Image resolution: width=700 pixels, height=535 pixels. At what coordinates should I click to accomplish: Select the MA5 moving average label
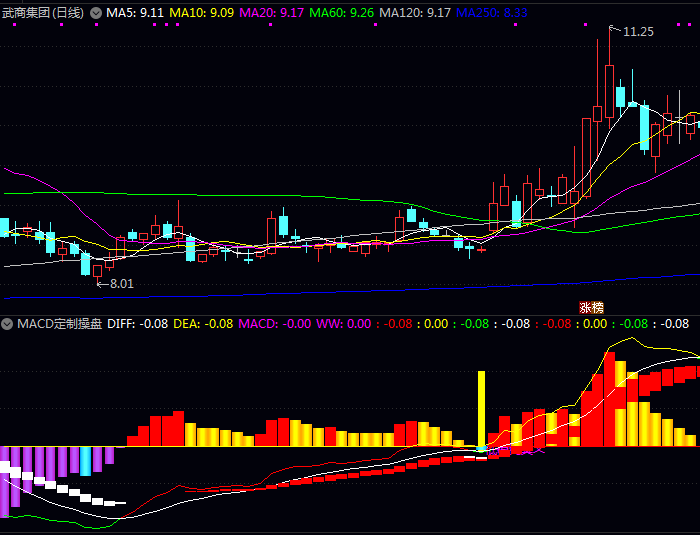point(135,13)
